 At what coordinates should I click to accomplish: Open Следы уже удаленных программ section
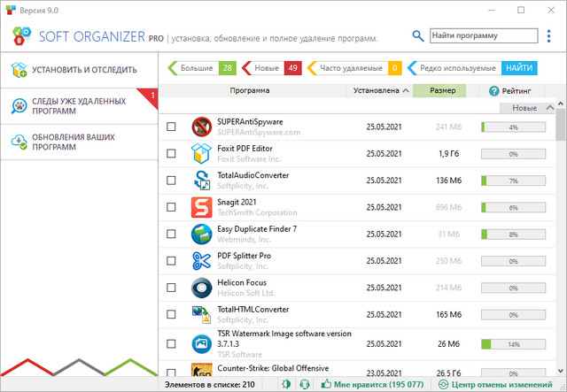pos(80,106)
